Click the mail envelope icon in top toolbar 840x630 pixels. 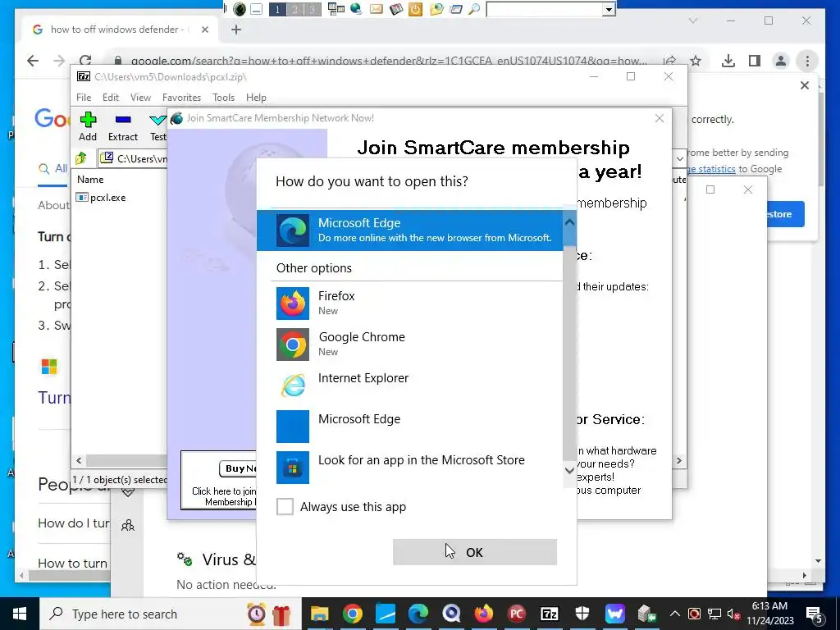pos(377,8)
